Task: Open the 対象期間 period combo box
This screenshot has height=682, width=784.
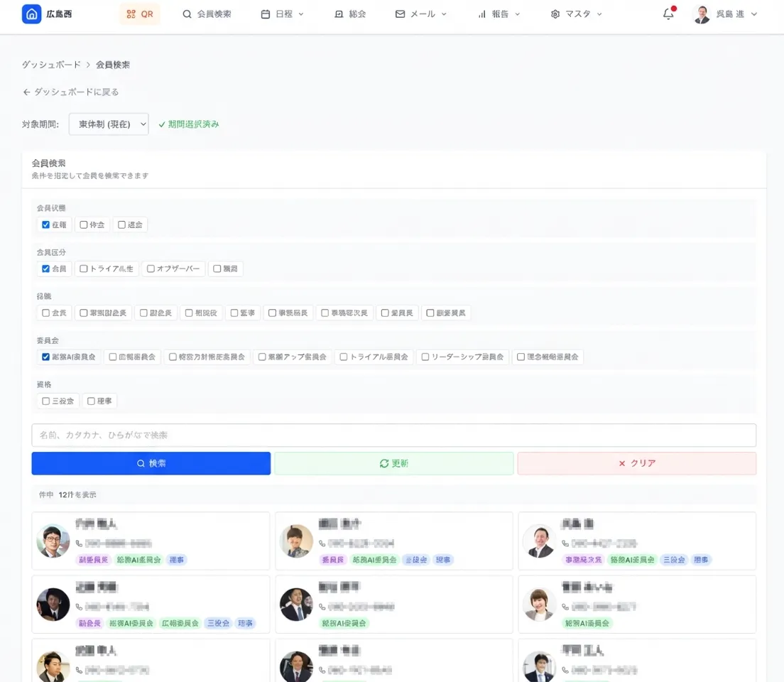Action: pos(108,123)
